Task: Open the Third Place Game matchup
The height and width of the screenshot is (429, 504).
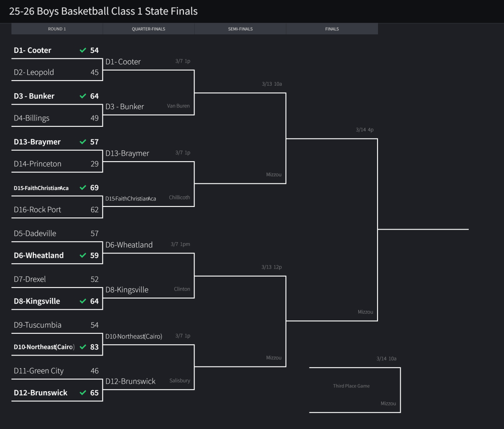Action: click(x=352, y=386)
